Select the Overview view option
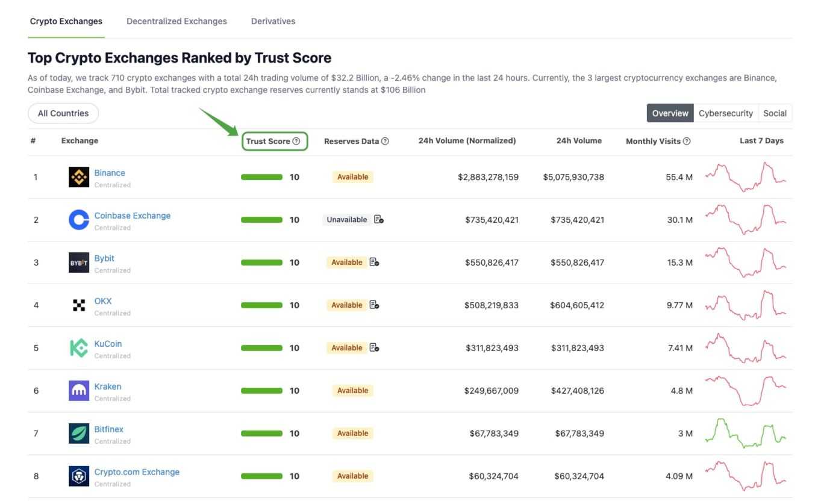This screenshot has height=504, width=818. [x=670, y=113]
